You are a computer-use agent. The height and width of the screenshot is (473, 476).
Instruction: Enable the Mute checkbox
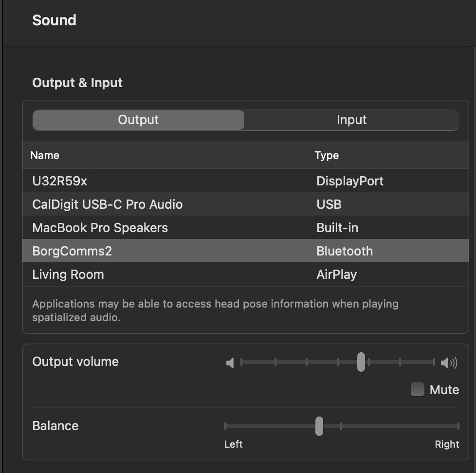point(417,389)
